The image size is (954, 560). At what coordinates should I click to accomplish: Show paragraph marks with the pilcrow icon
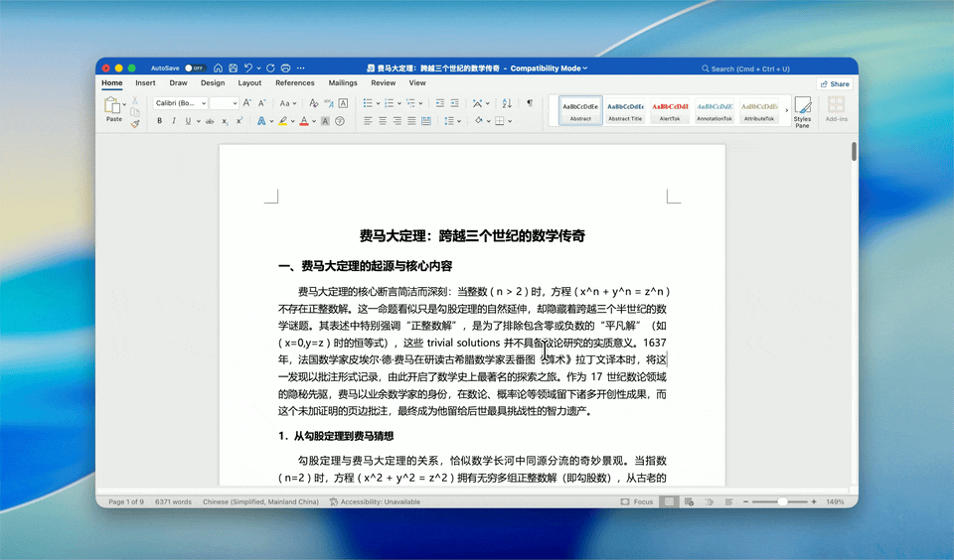(x=529, y=103)
